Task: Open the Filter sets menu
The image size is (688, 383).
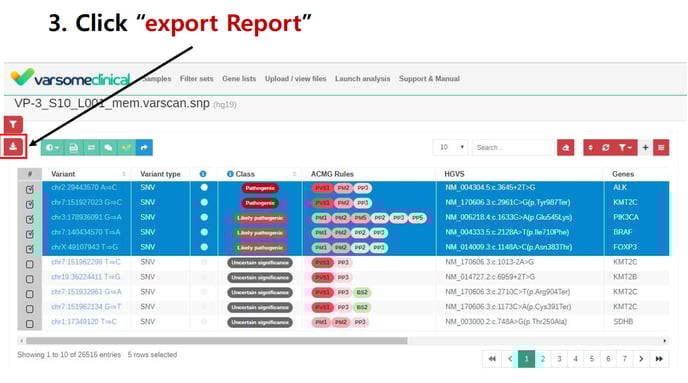Action: [197, 79]
